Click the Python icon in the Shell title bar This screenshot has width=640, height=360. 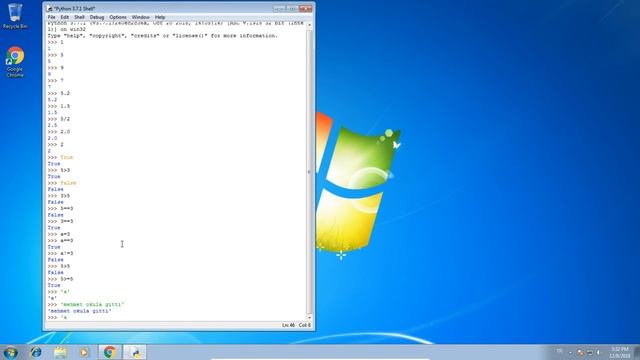49,8
